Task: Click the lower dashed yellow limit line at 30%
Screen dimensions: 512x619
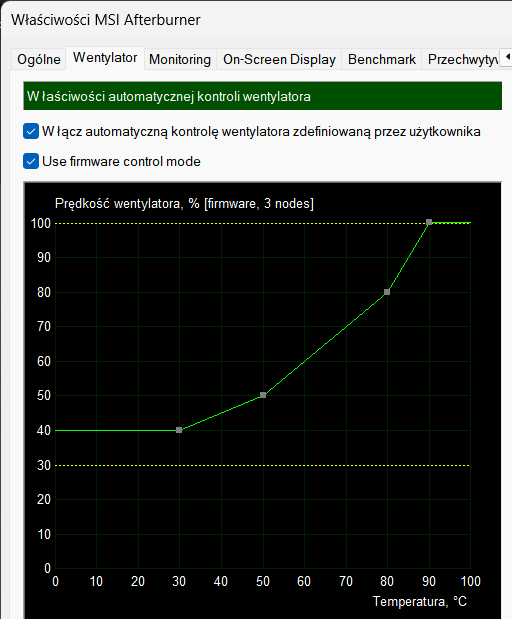Action: point(263,465)
